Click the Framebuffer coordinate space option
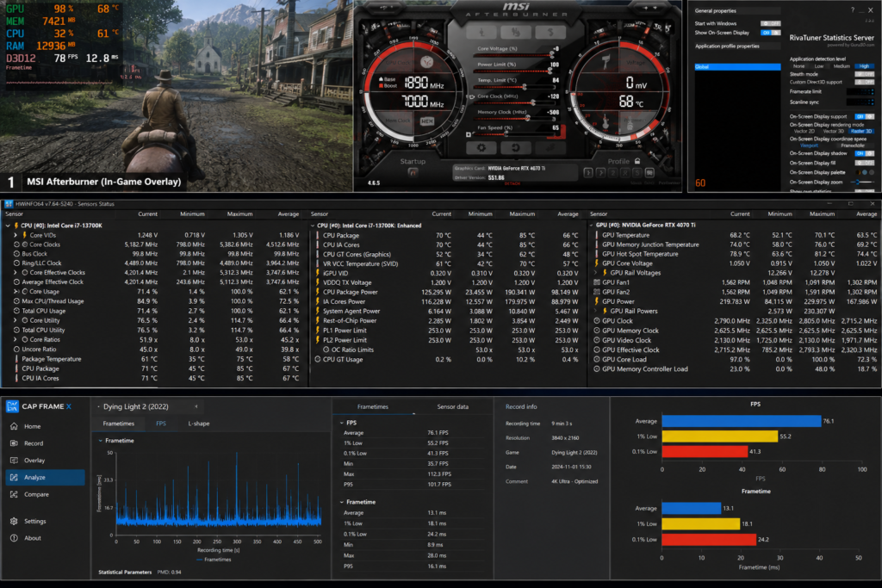 [x=854, y=145]
